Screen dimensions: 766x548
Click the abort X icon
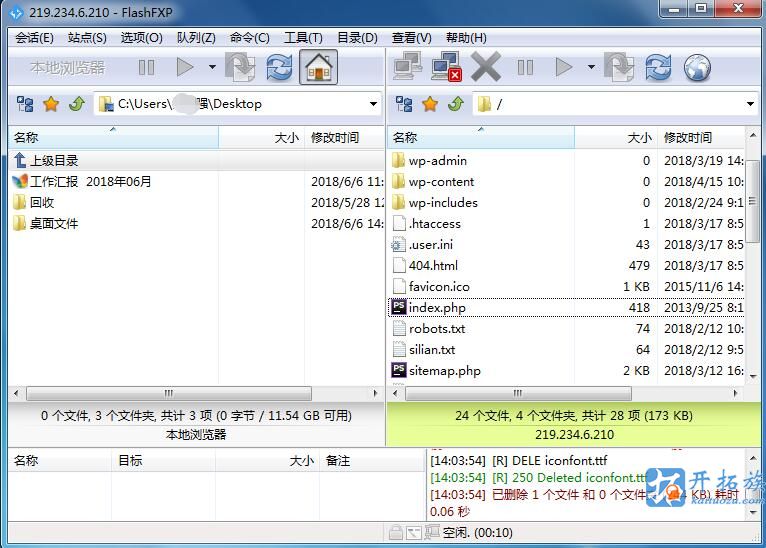[486, 66]
